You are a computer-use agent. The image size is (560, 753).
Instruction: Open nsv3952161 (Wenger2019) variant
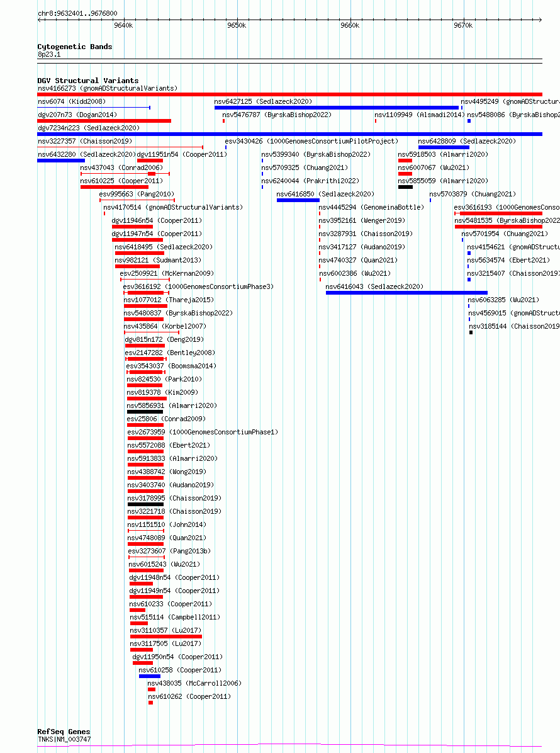pyautogui.click(x=362, y=221)
